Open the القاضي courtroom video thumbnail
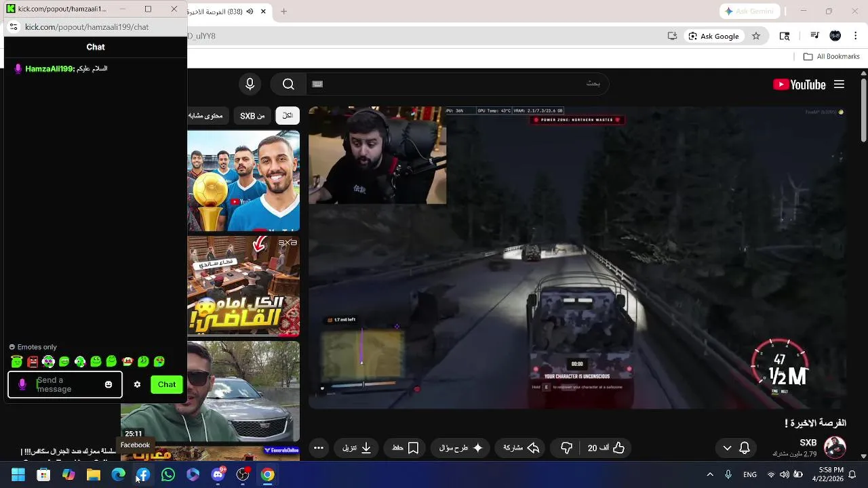Viewport: 868px width, 488px height. point(243,286)
